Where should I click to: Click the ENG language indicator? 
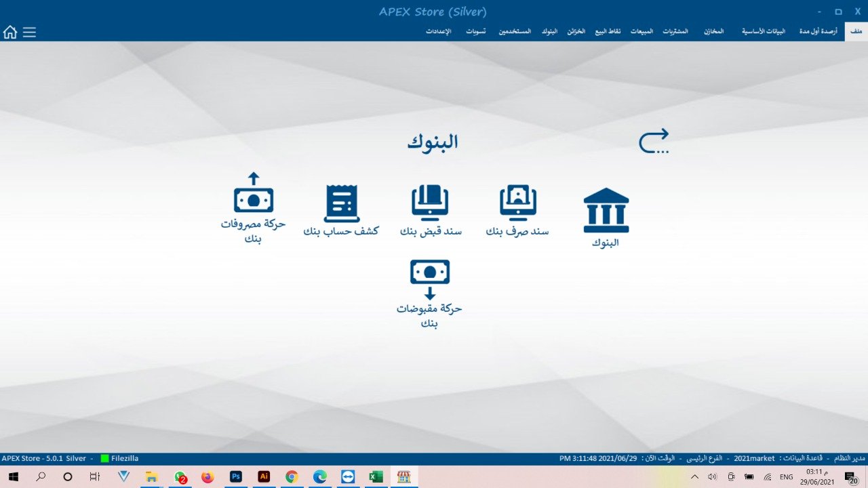pyautogui.click(x=786, y=477)
